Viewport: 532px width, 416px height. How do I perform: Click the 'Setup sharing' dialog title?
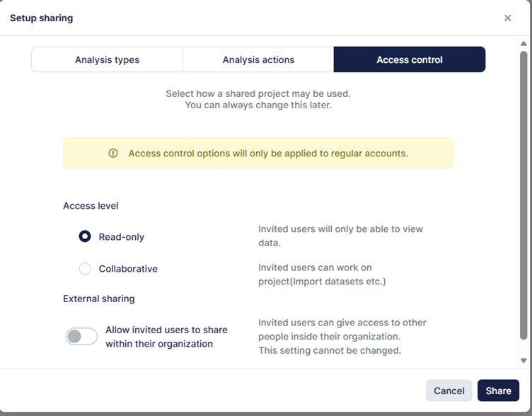point(42,18)
